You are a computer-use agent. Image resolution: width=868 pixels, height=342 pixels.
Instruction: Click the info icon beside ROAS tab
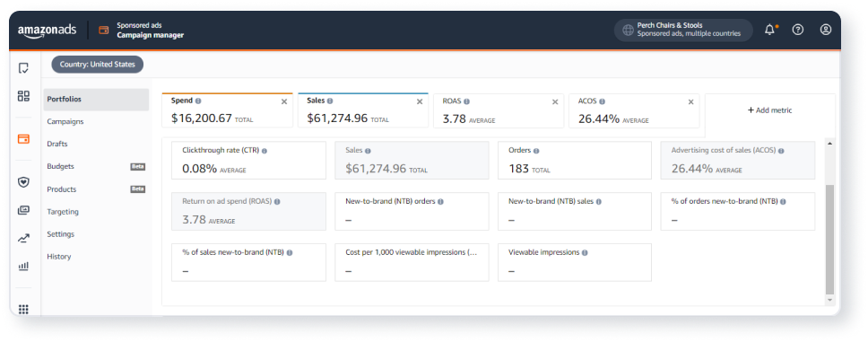point(466,101)
